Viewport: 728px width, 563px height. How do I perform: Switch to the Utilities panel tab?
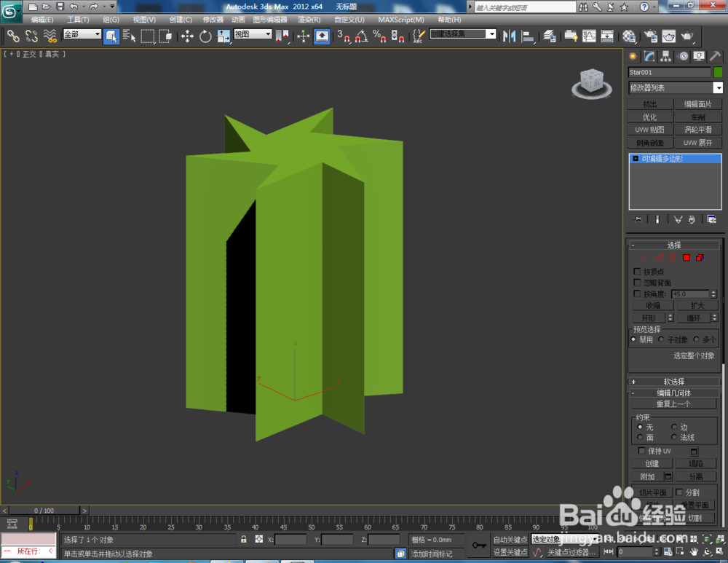(x=716, y=56)
